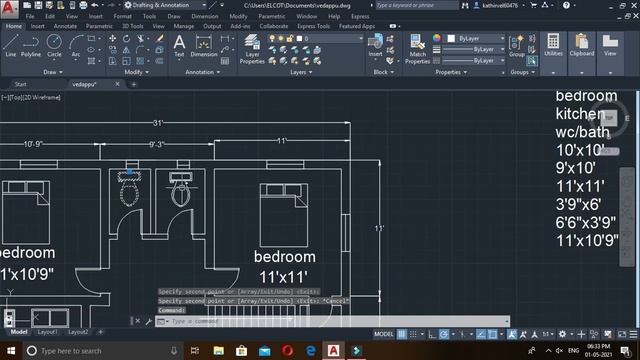Expand the Layers panel
Image resolution: width=640 pixels, height=360 pixels.
coord(301,72)
